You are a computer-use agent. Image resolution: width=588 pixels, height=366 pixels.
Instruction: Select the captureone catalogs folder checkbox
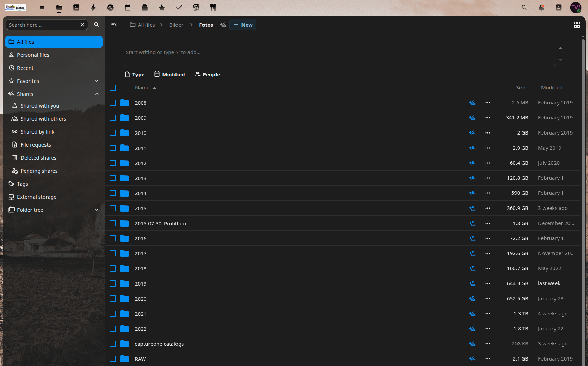113,344
